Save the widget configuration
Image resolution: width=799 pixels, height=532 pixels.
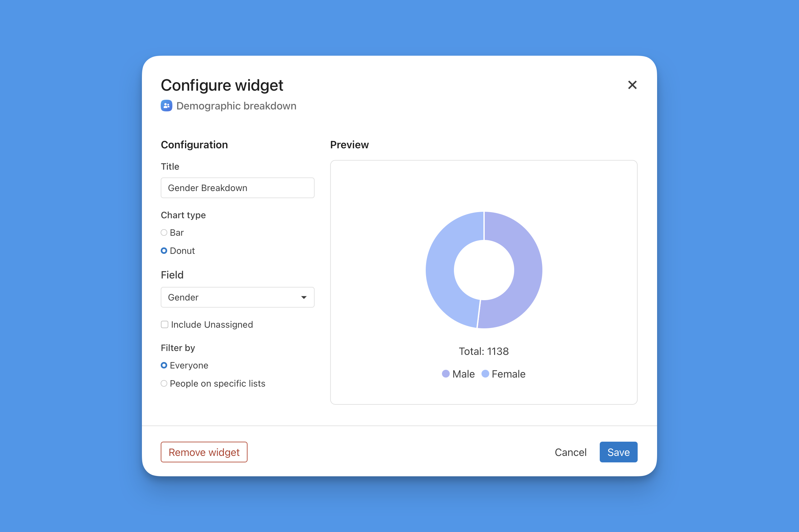(618, 452)
